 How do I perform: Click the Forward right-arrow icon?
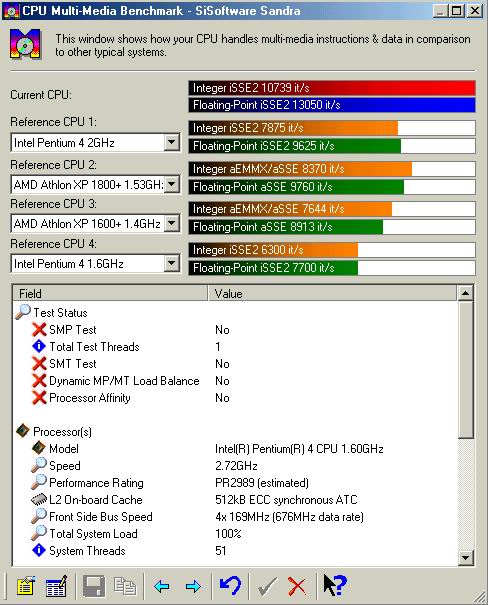click(193, 586)
